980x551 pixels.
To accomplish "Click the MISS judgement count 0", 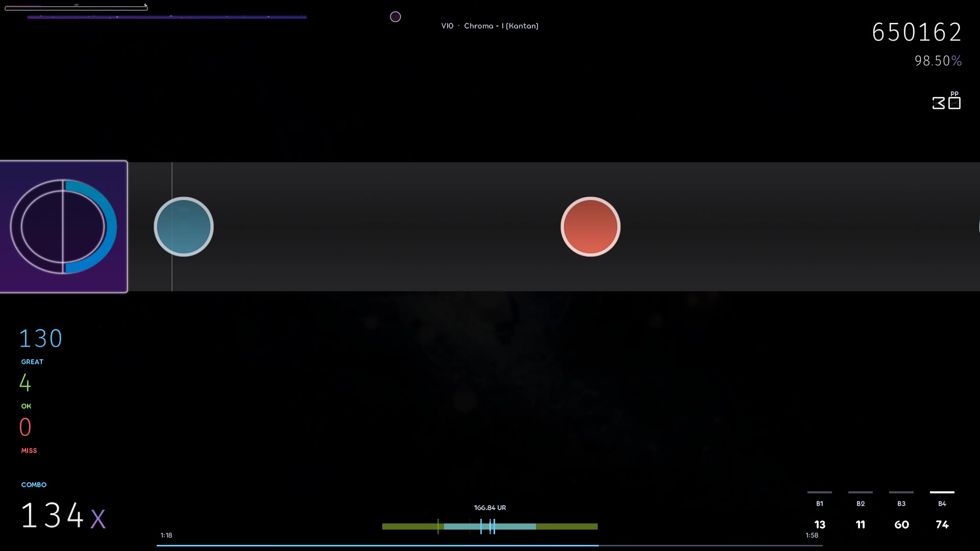I will pyautogui.click(x=26, y=427).
